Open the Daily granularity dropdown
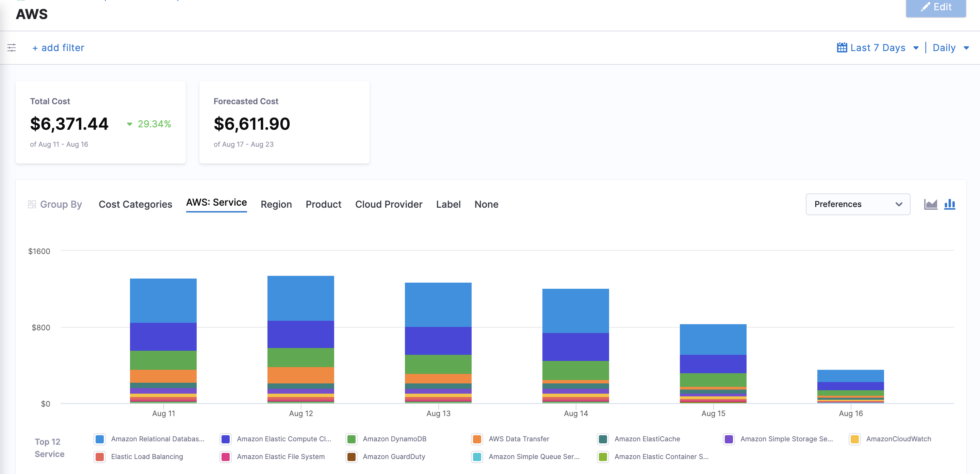 click(x=951, y=48)
